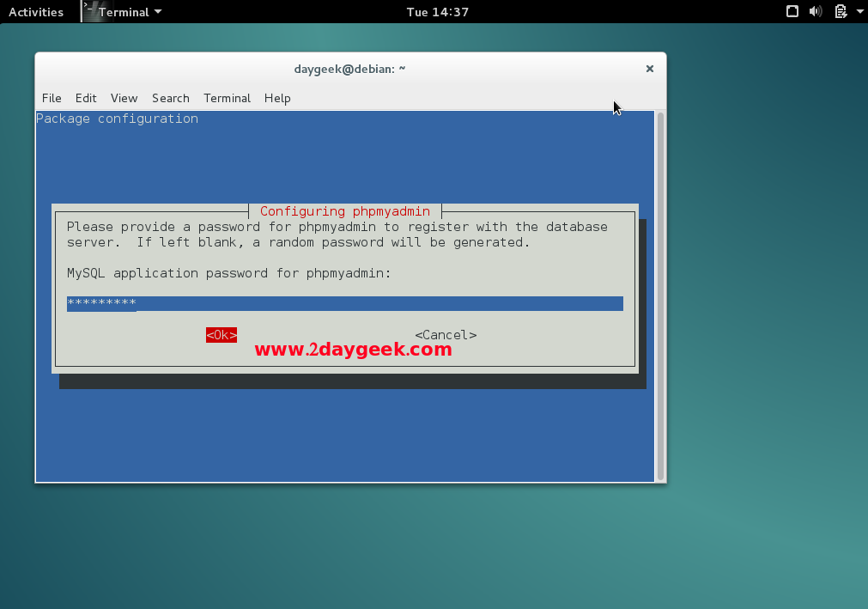Close the daygeek@debian terminal window
The height and width of the screenshot is (609, 868).
pos(650,69)
